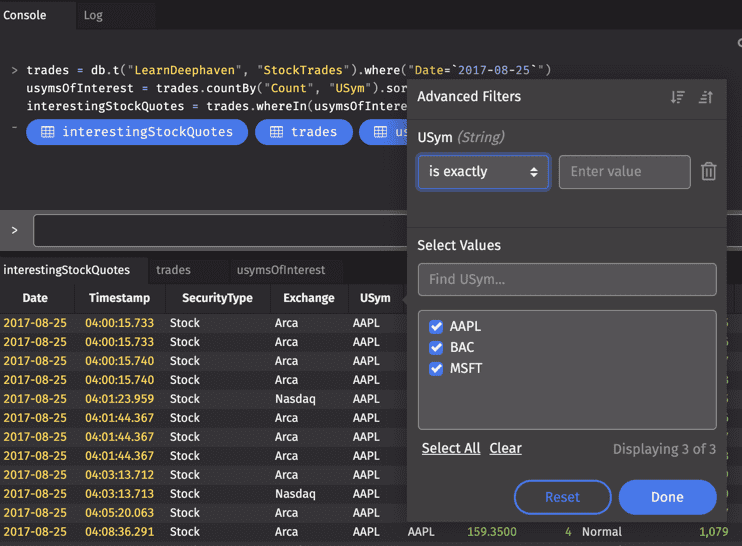Toggle the MSFT checkbox

436,369
